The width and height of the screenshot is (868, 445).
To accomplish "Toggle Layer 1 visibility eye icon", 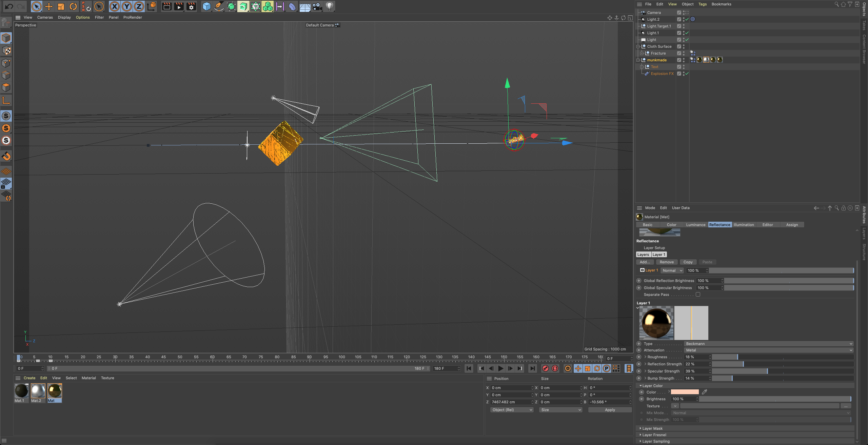I will point(642,270).
